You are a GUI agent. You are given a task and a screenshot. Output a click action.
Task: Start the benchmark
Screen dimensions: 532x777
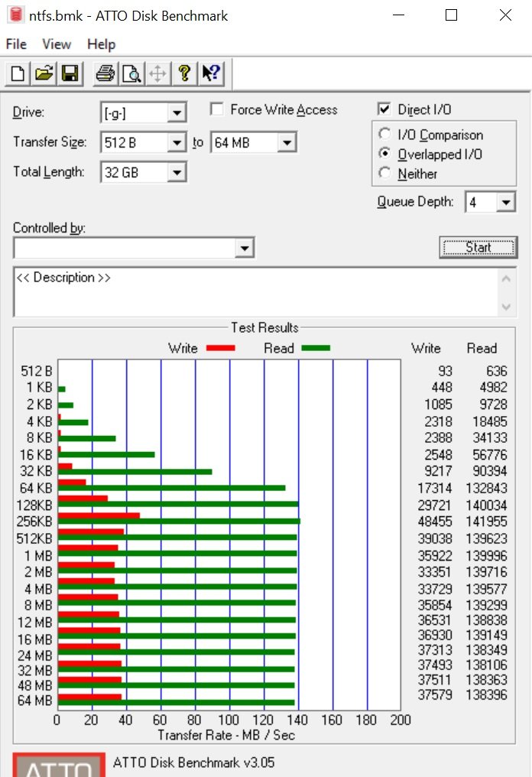(x=478, y=247)
